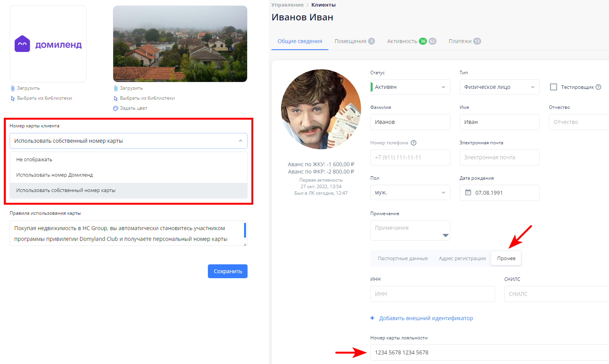The width and height of the screenshot is (609, 364).
Task: Click the Номер карты лояльности field
Action: click(x=490, y=352)
